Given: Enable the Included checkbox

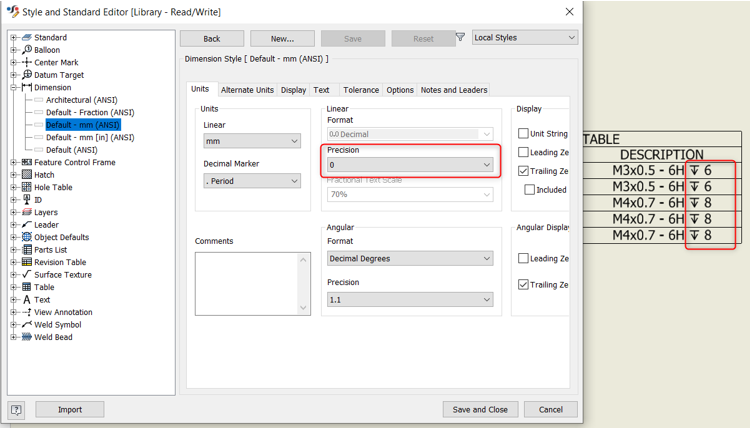Looking at the screenshot, I should 529,190.
